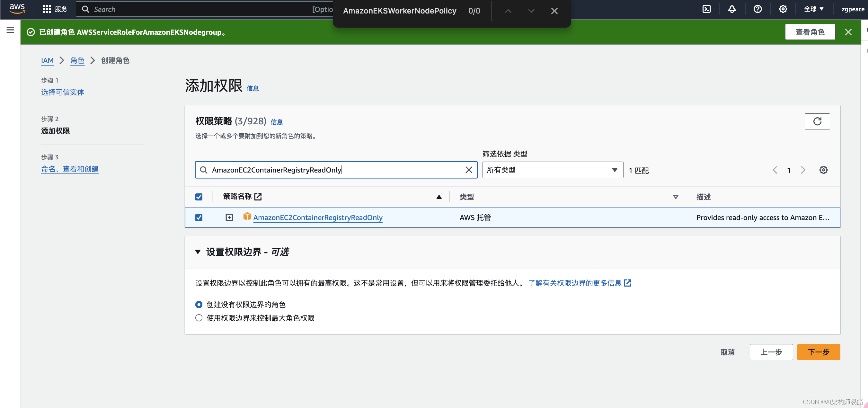Open the zgpeace account menu
868x408 pixels.
[853, 9]
